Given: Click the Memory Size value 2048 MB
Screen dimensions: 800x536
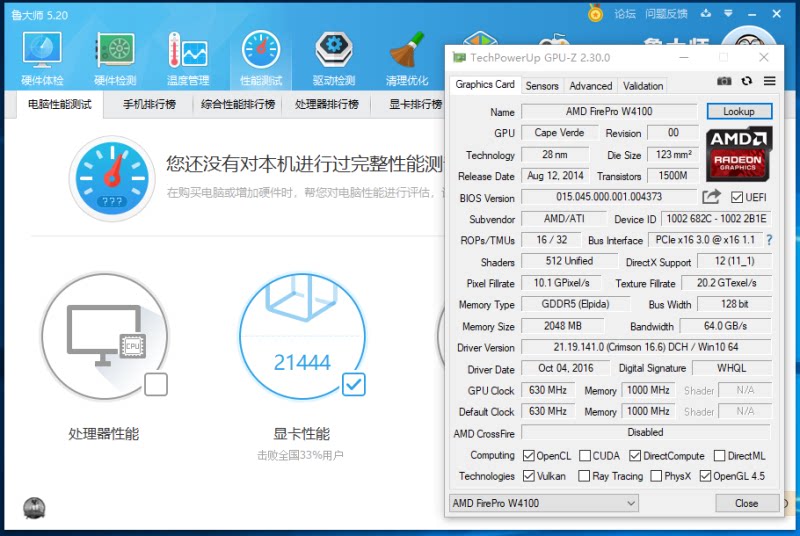Looking at the screenshot, I should [x=563, y=325].
